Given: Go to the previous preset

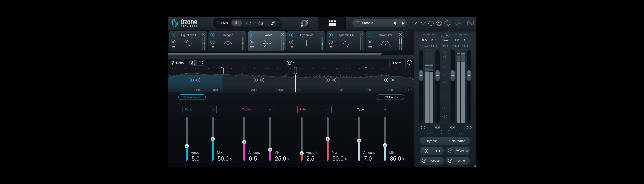Looking at the screenshot, I should click(394, 23).
